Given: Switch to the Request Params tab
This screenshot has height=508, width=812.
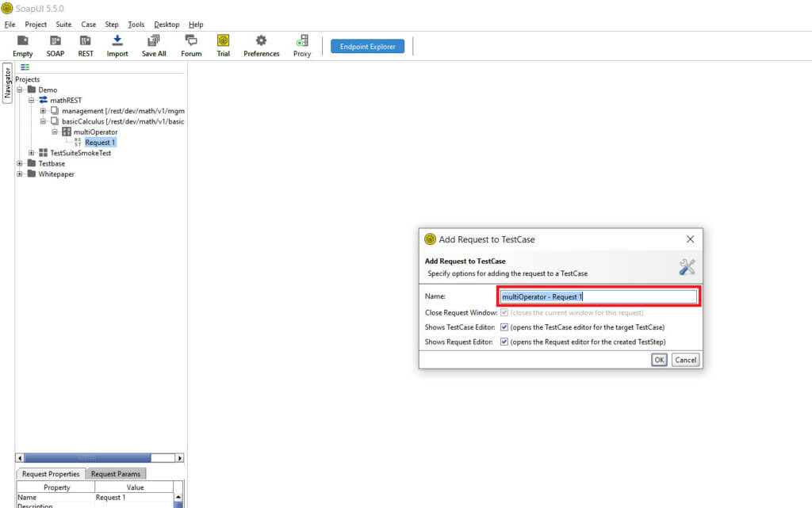Looking at the screenshot, I should tap(116, 473).
